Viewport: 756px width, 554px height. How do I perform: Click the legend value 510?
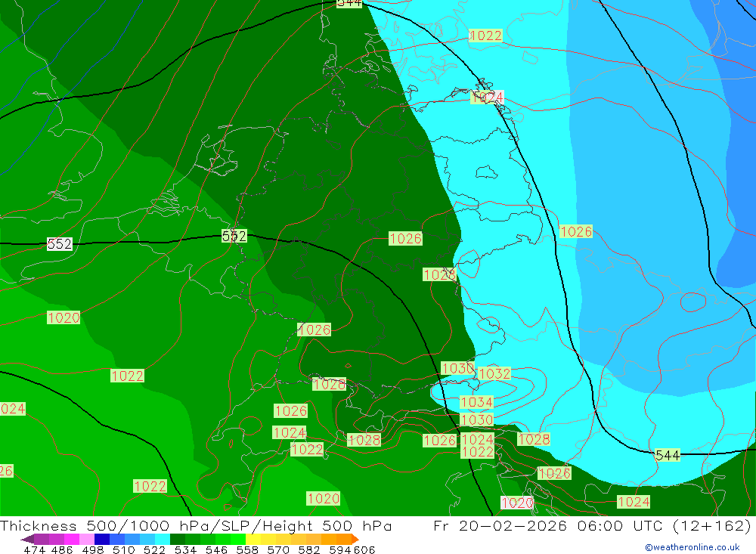tap(123, 550)
